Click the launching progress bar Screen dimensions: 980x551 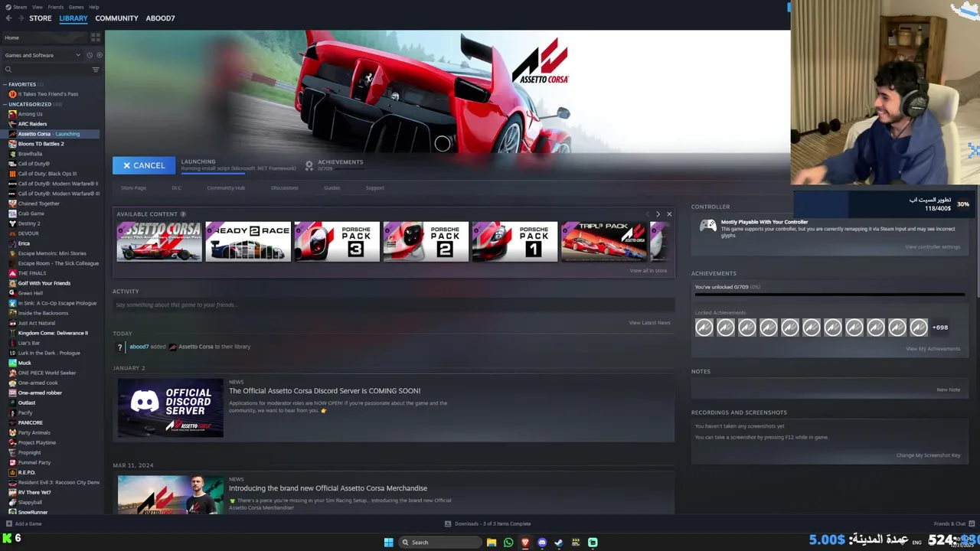pos(213,173)
